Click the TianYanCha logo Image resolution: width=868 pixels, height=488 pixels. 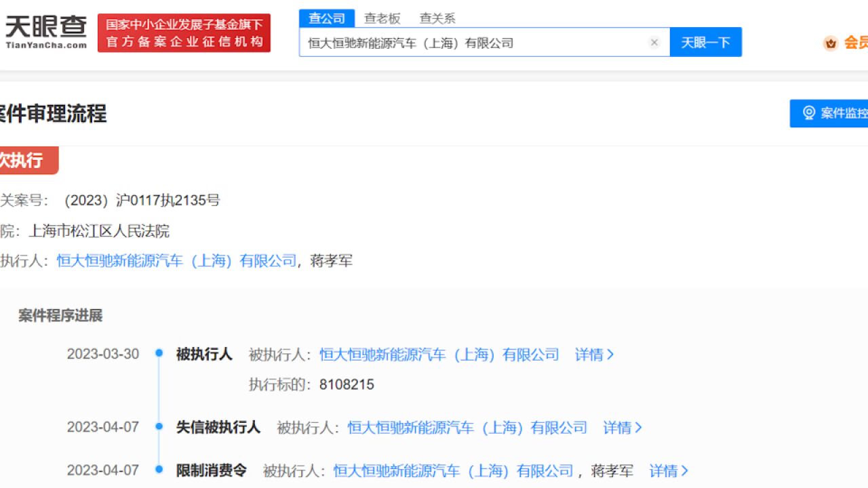(x=46, y=32)
